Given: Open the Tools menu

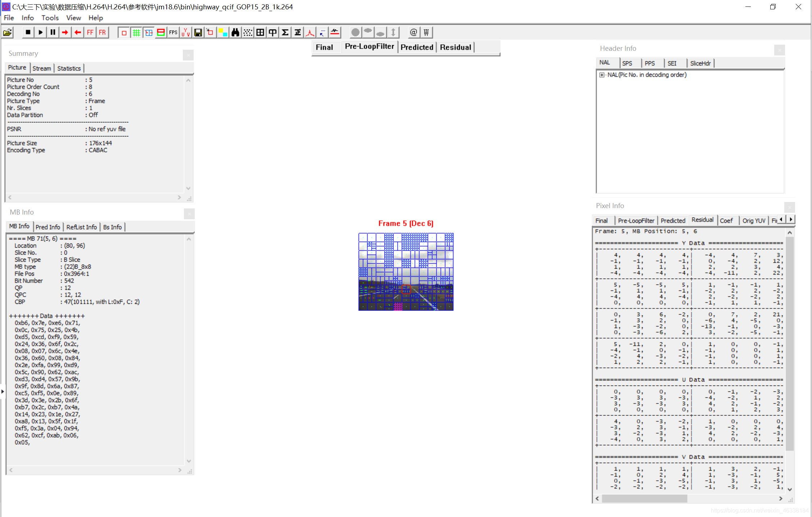Looking at the screenshot, I should [x=50, y=18].
